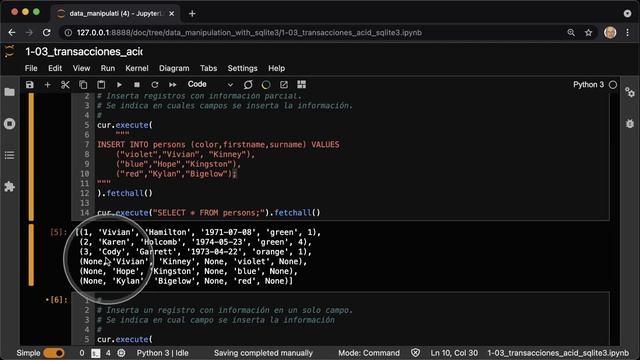
Task: Restart the kernel with circular arrow
Action: pyautogui.click(x=155, y=84)
